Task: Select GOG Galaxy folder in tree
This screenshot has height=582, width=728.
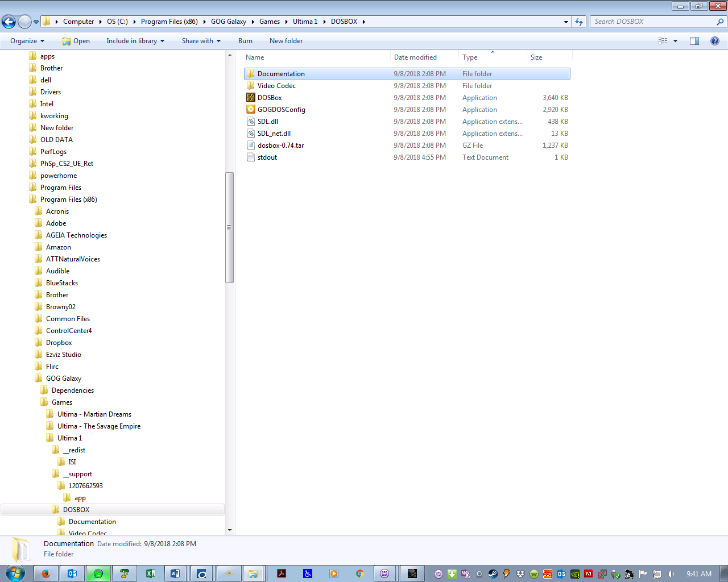Action: tap(63, 379)
